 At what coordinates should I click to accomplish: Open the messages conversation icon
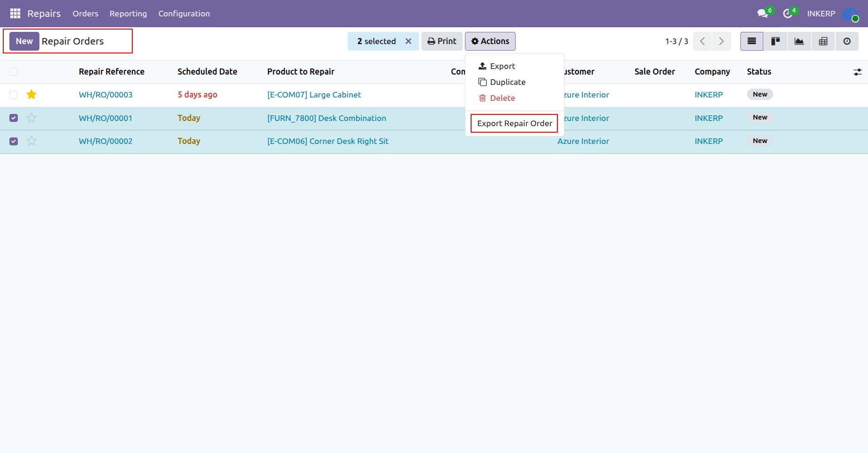[763, 14]
